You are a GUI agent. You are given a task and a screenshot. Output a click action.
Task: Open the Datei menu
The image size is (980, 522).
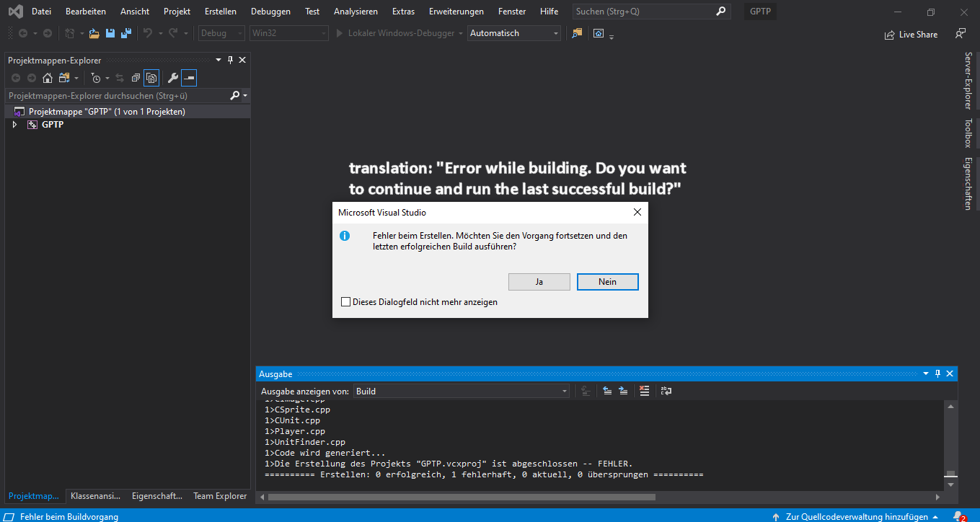pyautogui.click(x=41, y=12)
